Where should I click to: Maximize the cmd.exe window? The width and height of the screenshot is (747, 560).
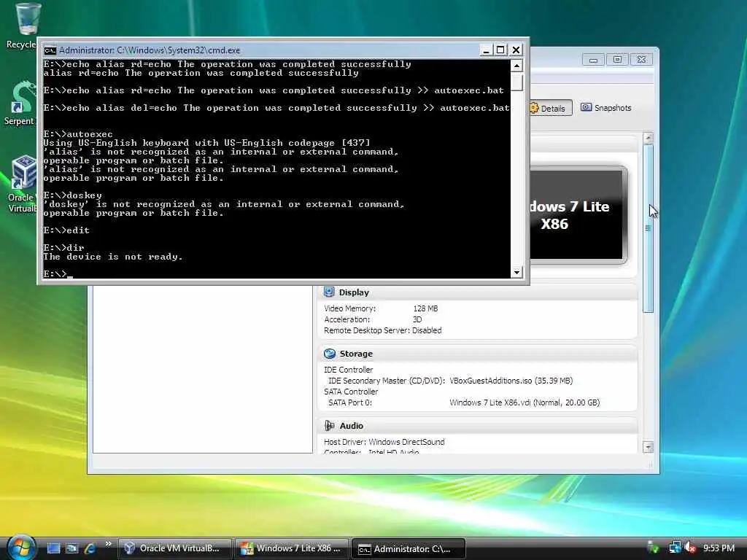500,50
